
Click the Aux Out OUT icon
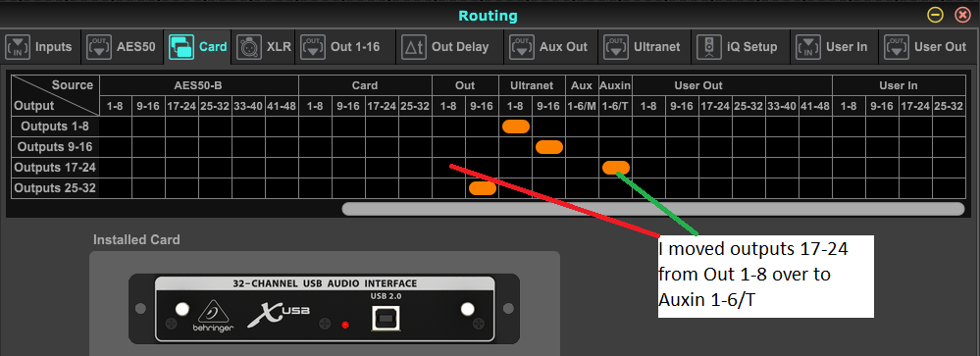pyautogui.click(x=521, y=47)
